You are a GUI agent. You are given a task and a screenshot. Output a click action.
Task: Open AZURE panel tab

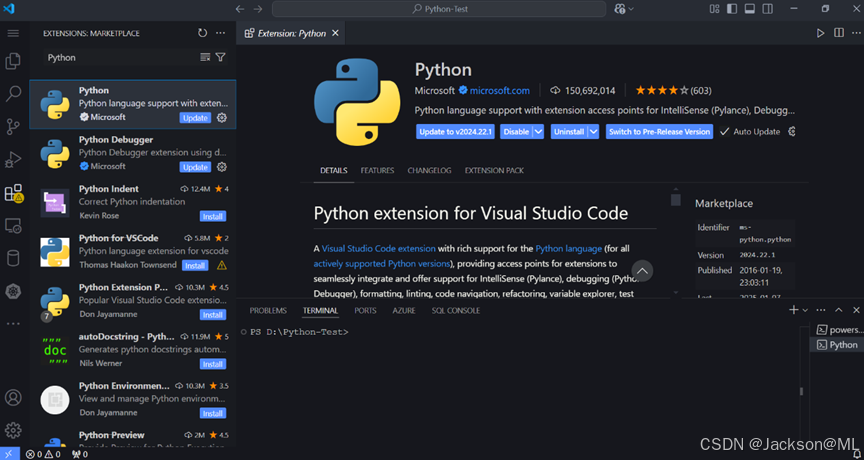pyautogui.click(x=404, y=311)
